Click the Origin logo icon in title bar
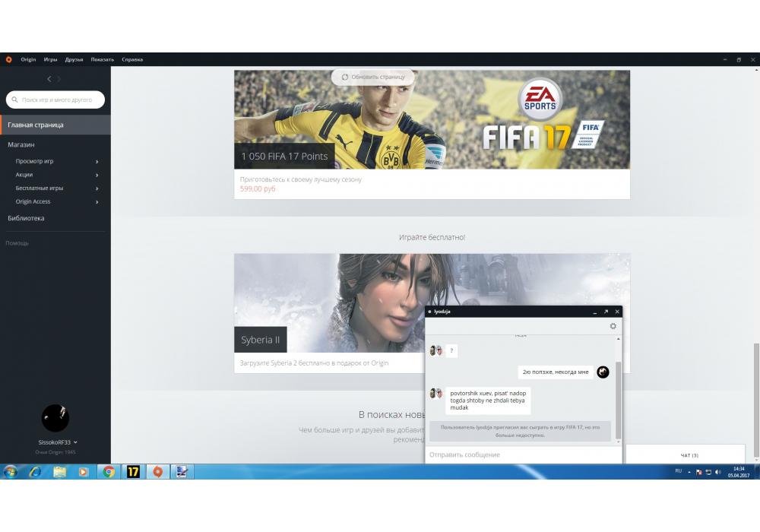760x532 pixels. [x=8, y=59]
